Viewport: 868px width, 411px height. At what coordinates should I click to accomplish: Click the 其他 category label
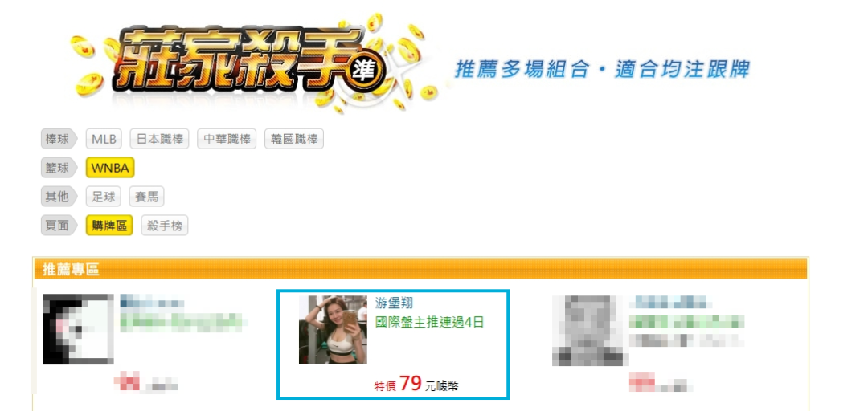coord(58,197)
